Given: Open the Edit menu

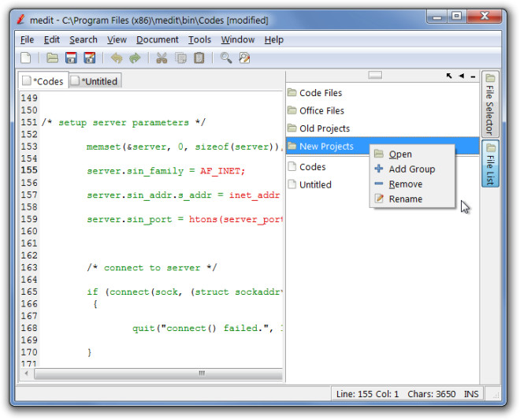Looking at the screenshot, I should point(52,40).
